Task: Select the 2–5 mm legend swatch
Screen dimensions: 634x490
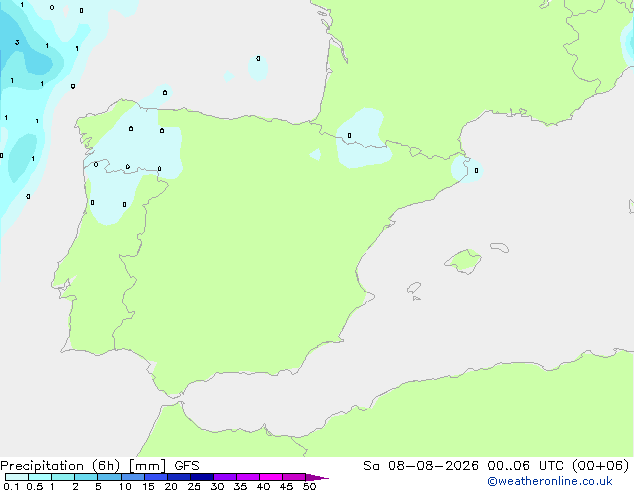Action: 86,477
